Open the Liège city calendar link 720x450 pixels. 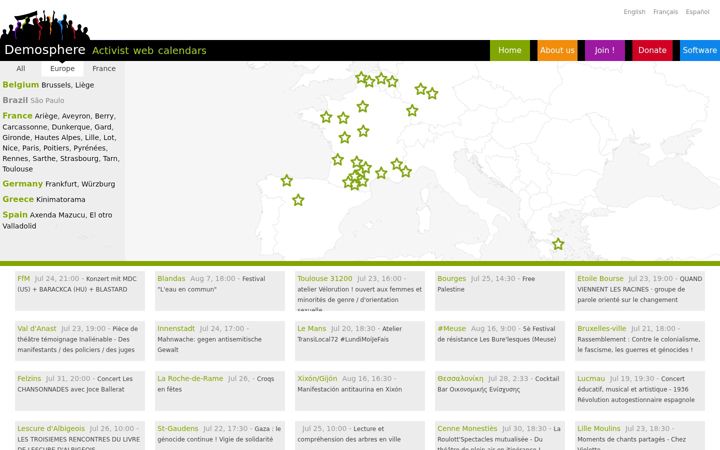[84, 85]
